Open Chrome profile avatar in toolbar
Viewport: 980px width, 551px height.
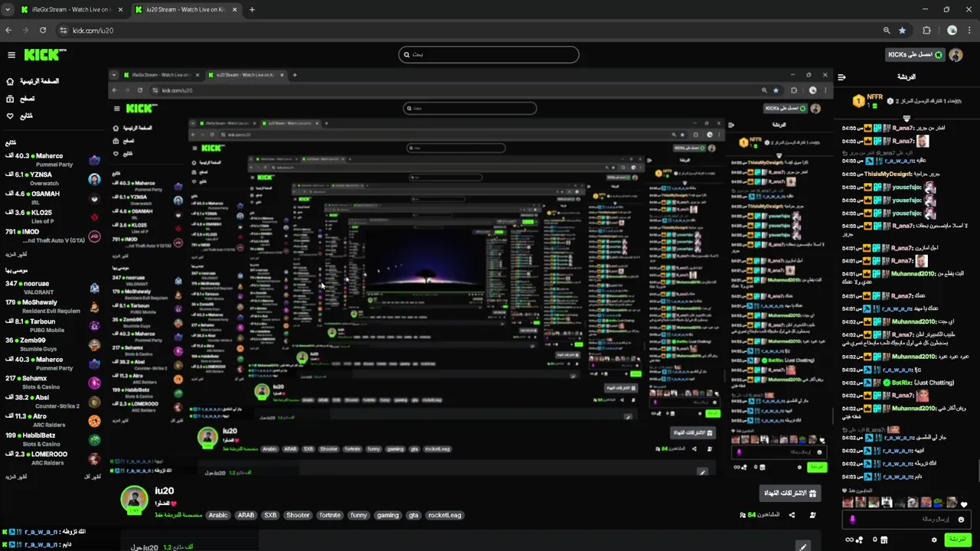coord(952,31)
